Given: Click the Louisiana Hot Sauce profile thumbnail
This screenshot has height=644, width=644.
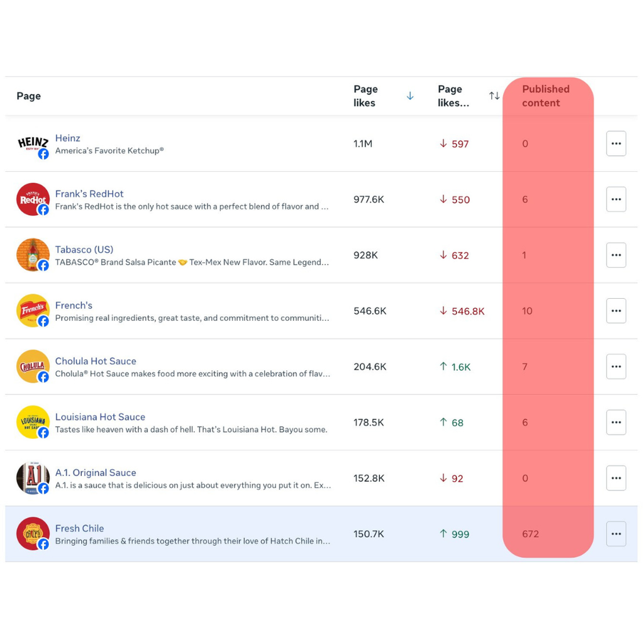Looking at the screenshot, I should point(32,422).
